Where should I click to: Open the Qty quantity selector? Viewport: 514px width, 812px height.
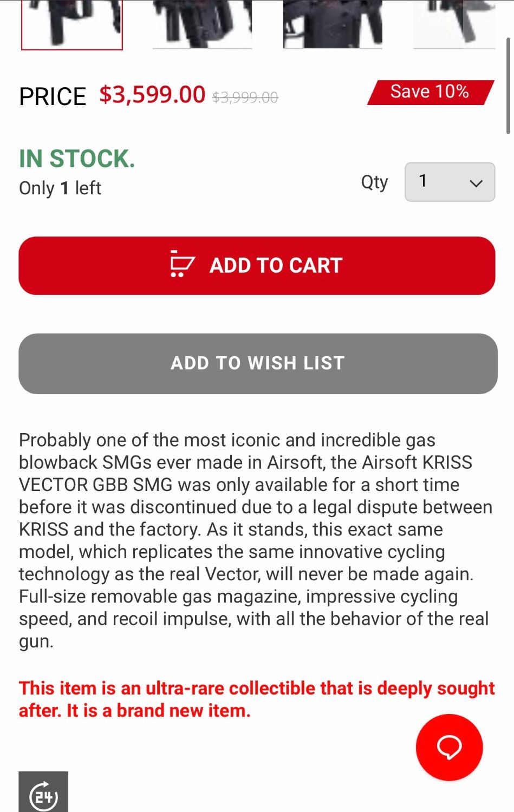pos(449,182)
